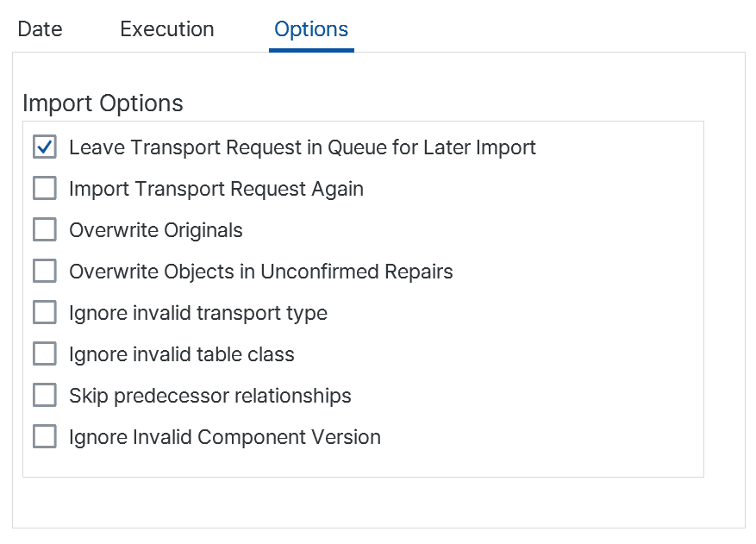Click 'Overwrite Objects in Unconfirmed Repairs' label
This screenshot has width=756, height=544.
point(261,272)
